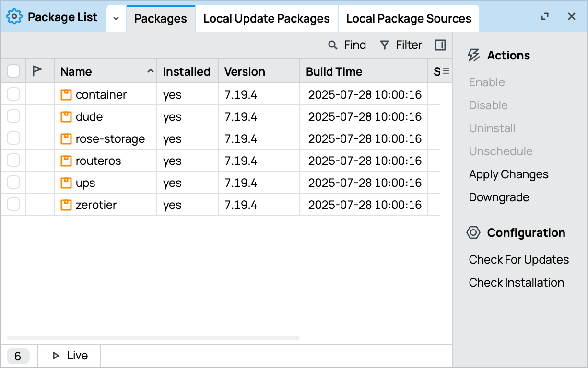Pop out the window with expand icon
Viewport: 588px width, 368px height.
(544, 17)
